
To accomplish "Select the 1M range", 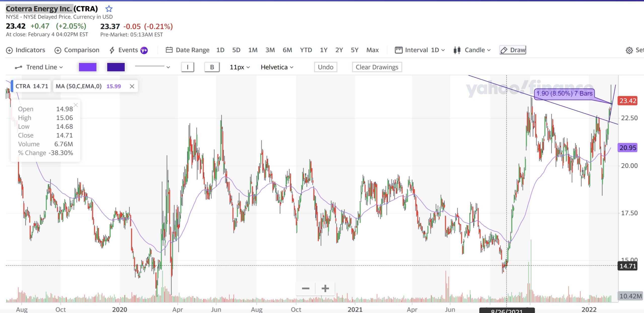I will point(253,50).
